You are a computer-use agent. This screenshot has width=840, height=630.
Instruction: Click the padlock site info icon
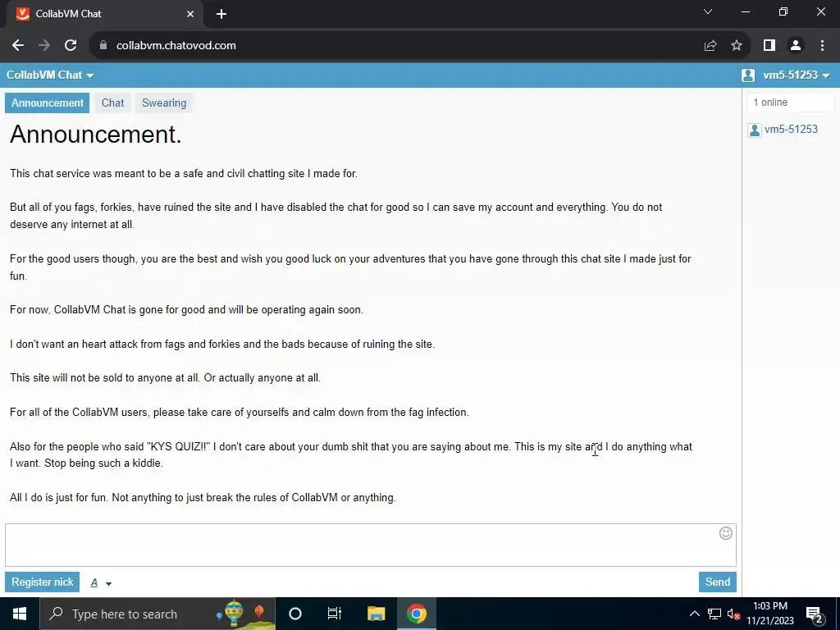[x=103, y=46]
